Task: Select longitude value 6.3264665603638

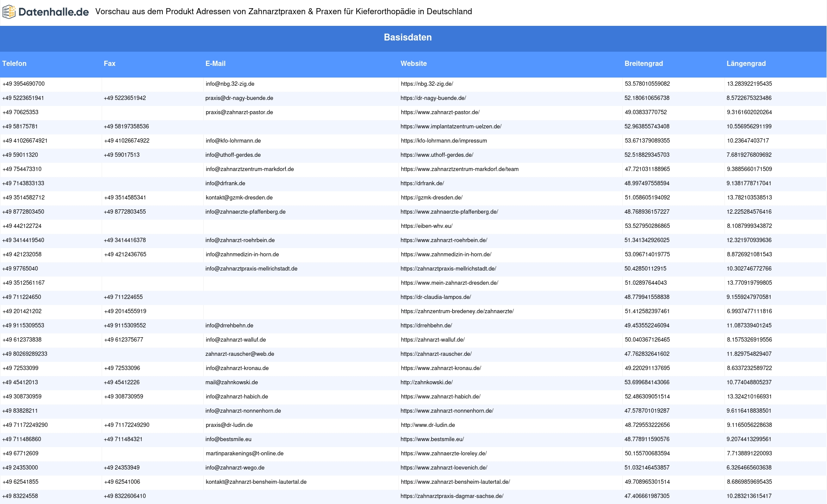Action: pyautogui.click(x=749, y=468)
